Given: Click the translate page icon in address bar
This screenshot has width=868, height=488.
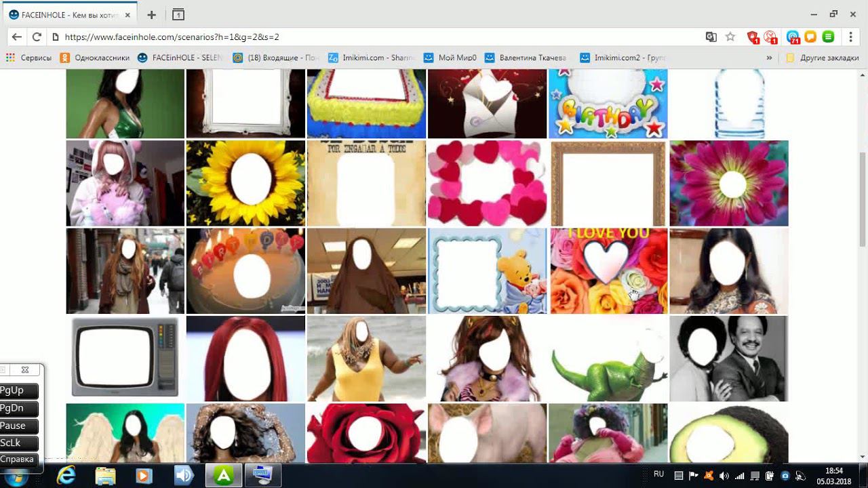Looking at the screenshot, I should point(711,37).
